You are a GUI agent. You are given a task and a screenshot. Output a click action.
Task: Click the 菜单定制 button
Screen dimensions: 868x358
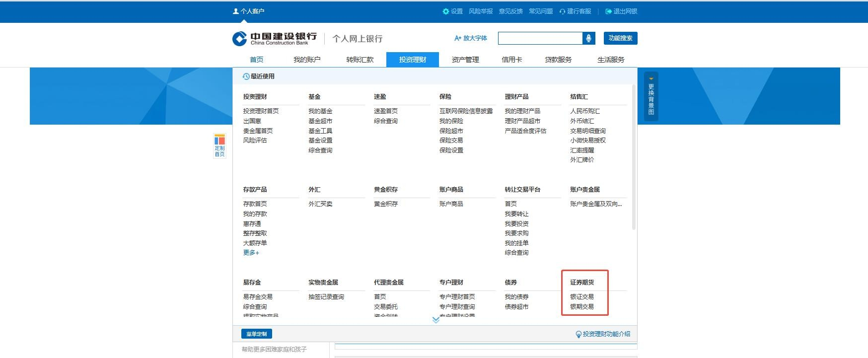[257, 334]
